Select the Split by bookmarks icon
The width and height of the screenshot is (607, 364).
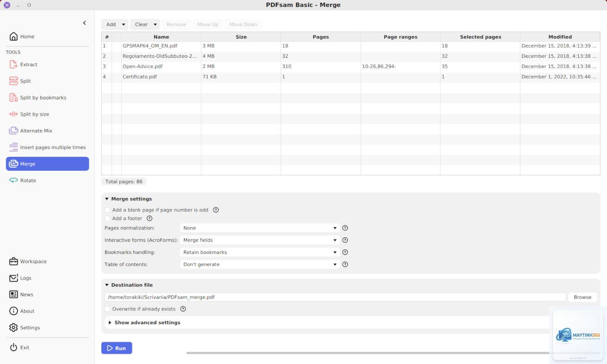click(x=13, y=98)
